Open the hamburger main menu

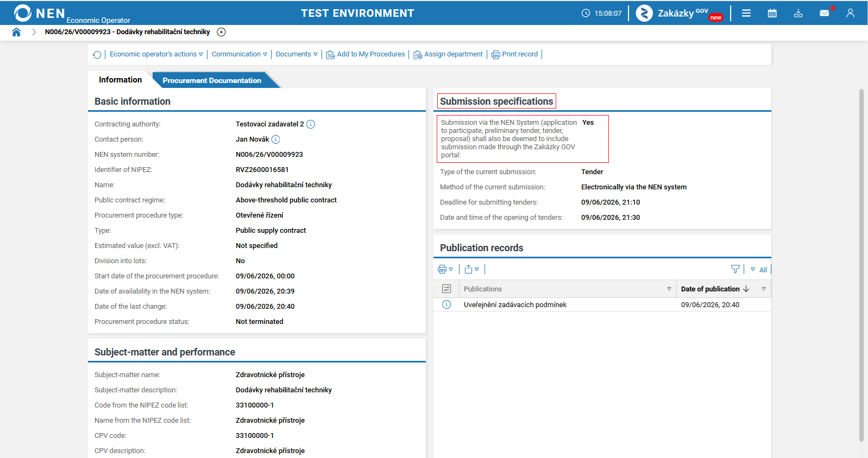pos(746,13)
